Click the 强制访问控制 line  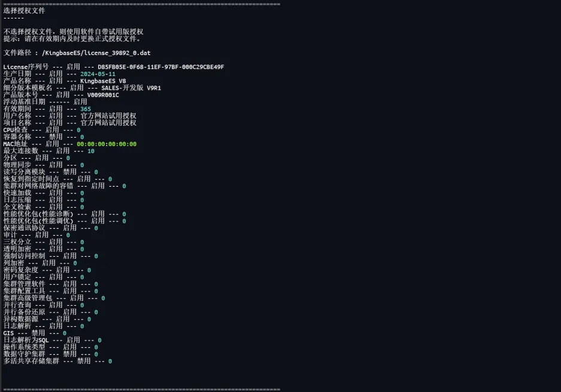point(50,256)
